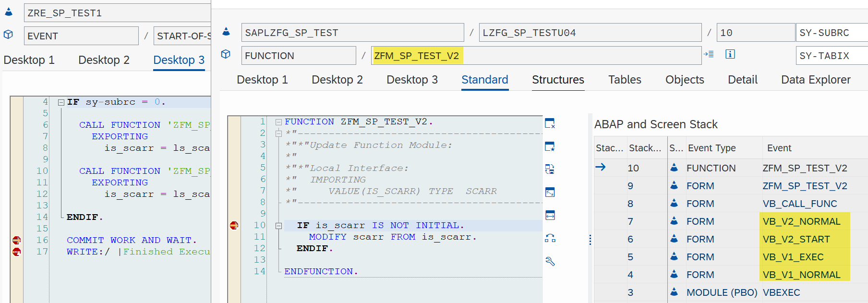This screenshot has height=303, width=868.
Task: Click the navigate-to-source icon next to ZFM_SP_TEST_V2 field
Action: coord(709,54)
